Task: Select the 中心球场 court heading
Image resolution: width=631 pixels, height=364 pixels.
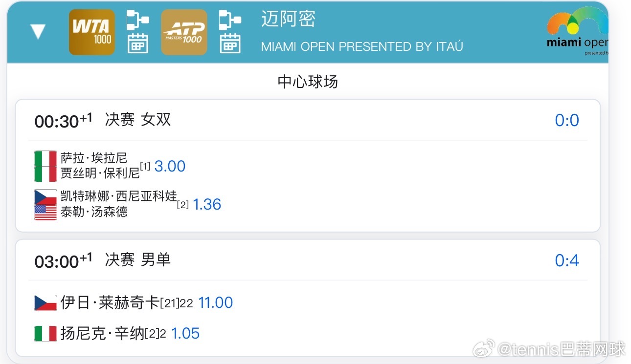Action: 308,82
